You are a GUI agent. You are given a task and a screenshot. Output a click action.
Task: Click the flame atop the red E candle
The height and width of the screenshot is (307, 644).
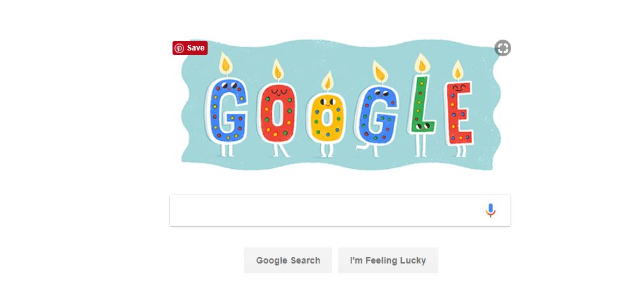pos(457,70)
